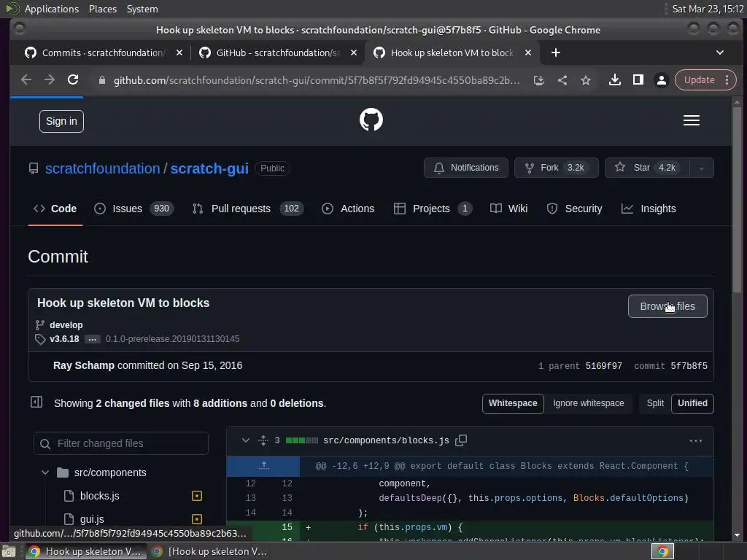Click the lock site info icon

[x=101, y=80]
